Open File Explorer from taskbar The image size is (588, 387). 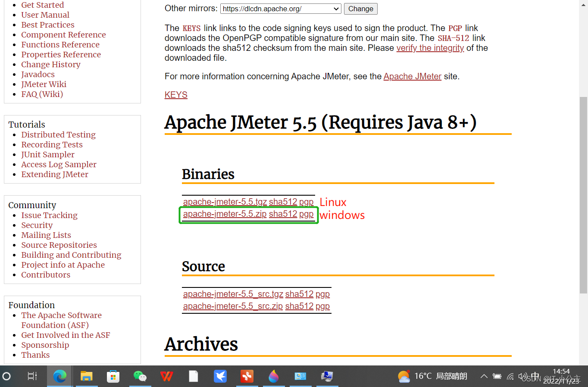coord(87,376)
